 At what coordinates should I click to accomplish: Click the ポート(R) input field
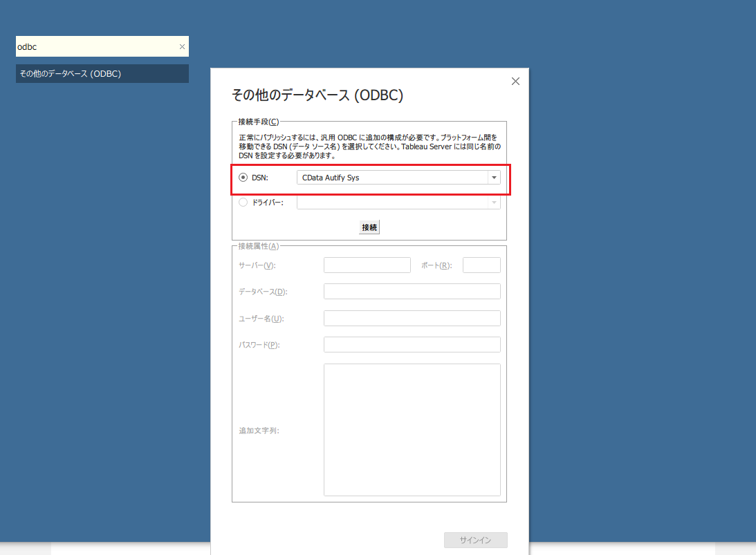coord(481,265)
